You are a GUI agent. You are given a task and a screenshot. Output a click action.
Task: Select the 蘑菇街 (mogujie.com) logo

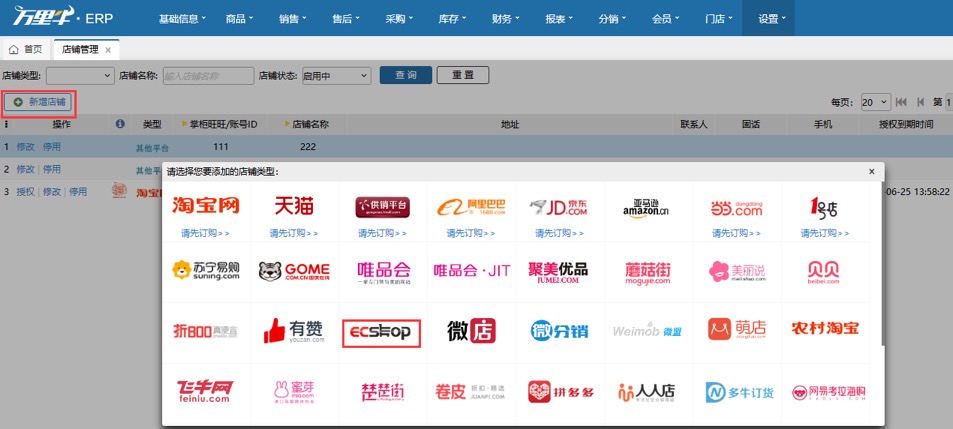647,272
